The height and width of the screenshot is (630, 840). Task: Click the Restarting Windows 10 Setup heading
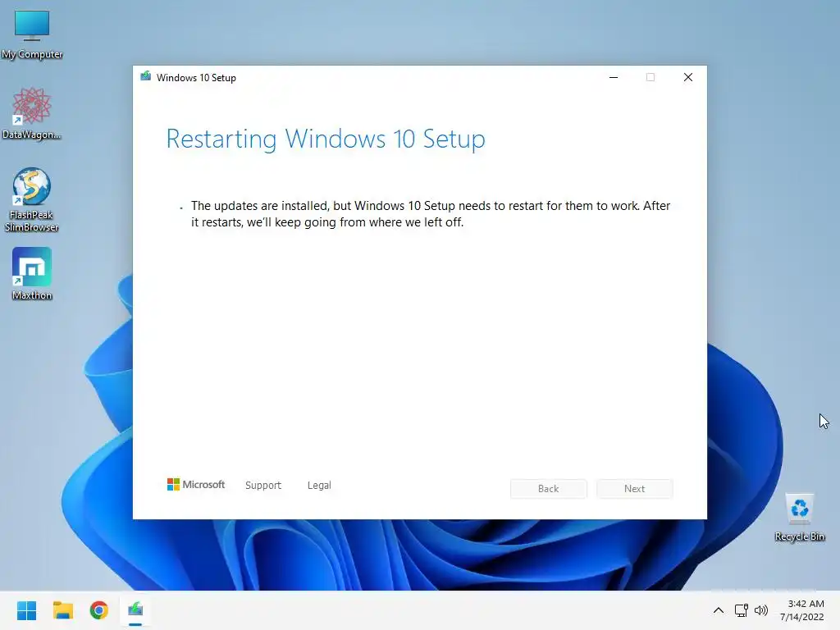pos(326,139)
